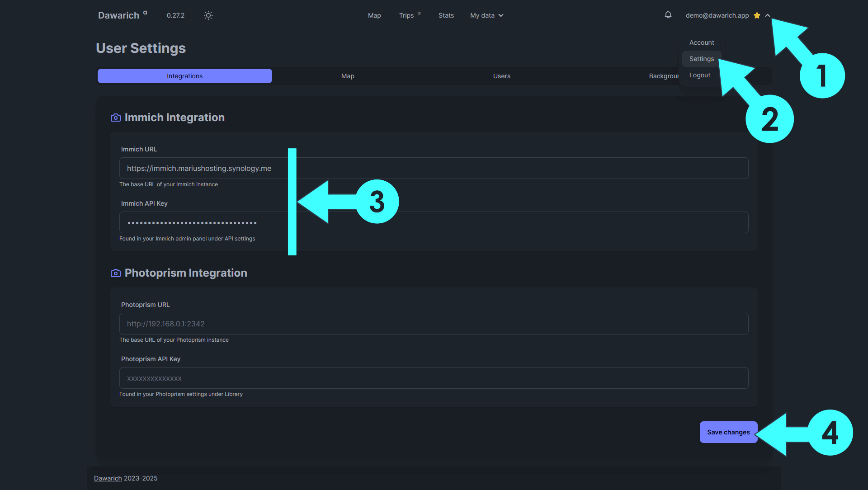
Task: Collapse the user menu chevron
Action: coord(768,15)
